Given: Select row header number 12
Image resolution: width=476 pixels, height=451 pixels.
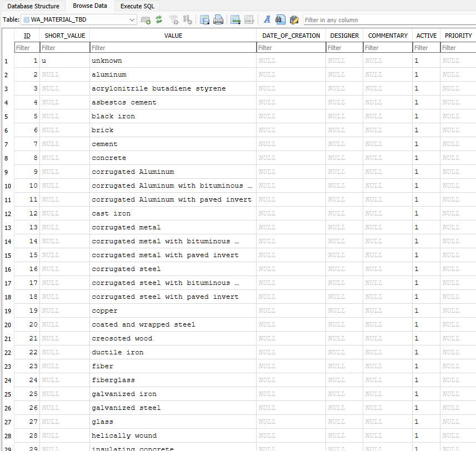Looking at the screenshot, I should pyautogui.click(x=8, y=214).
